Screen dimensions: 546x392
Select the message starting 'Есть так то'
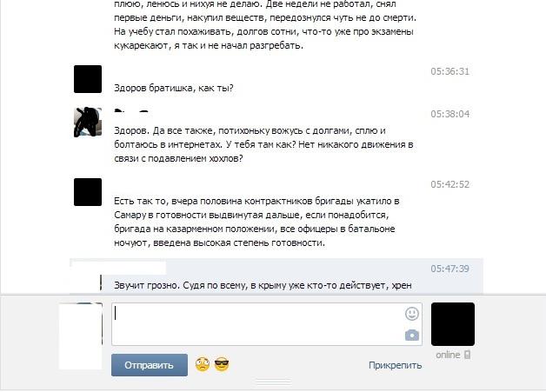tap(256, 222)
